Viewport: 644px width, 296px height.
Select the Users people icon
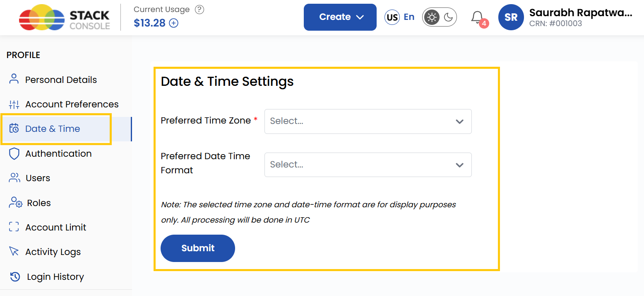pyautogui.click(x=14, y=177)
